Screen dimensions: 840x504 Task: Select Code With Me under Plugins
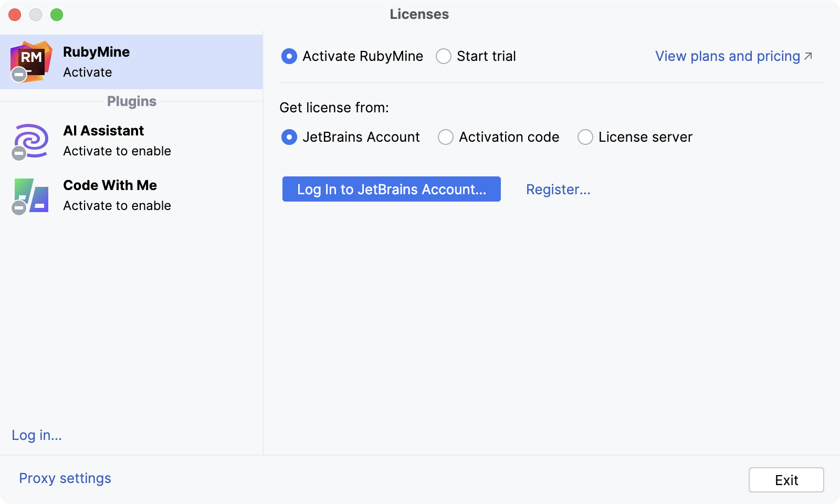click(x=110, y=185)
